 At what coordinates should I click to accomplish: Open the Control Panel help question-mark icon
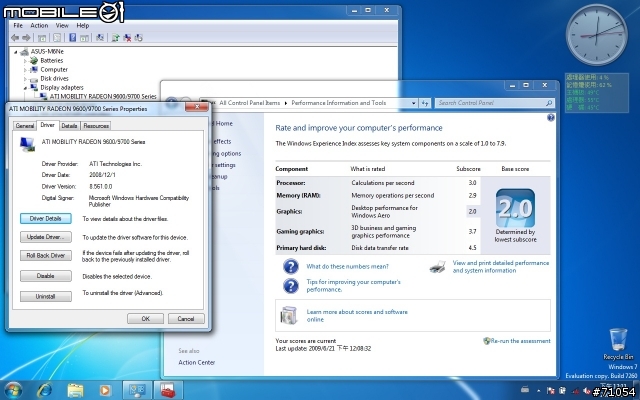click(x=551, y=118)
